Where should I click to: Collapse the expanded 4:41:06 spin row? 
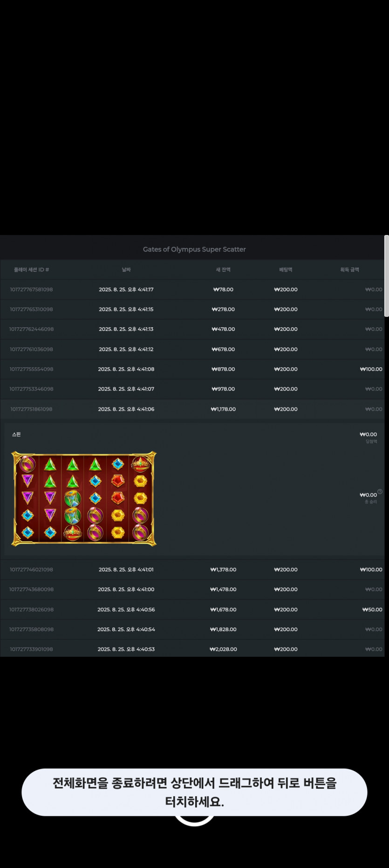coord(192,409)
